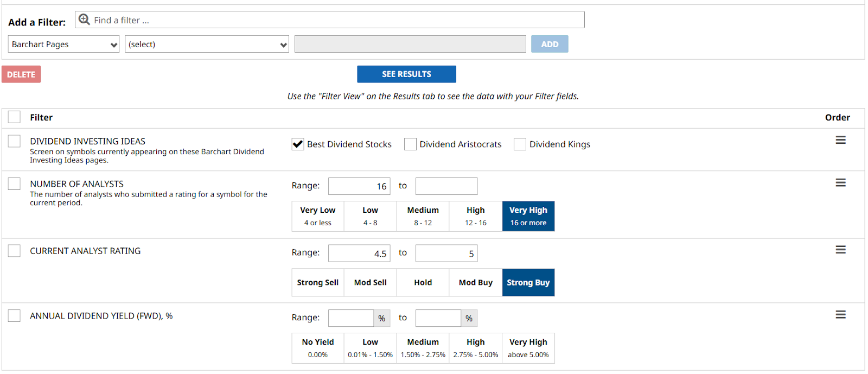Viewport: 868px width, 374px height.
Task: Tick the Dividend Kings checkbox
Action: tap(520, 144)
